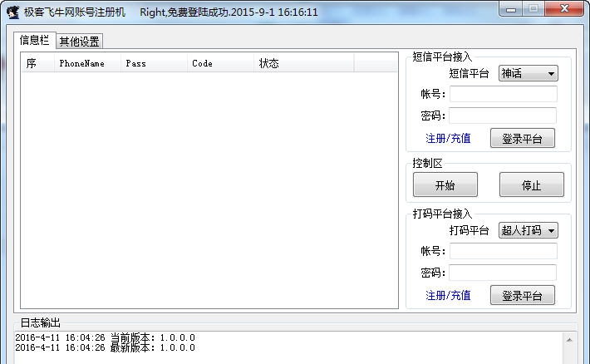This screenshot has height=364, width=590.
Task: Open the 其他设置 tab
Action: tap(80, 42)
